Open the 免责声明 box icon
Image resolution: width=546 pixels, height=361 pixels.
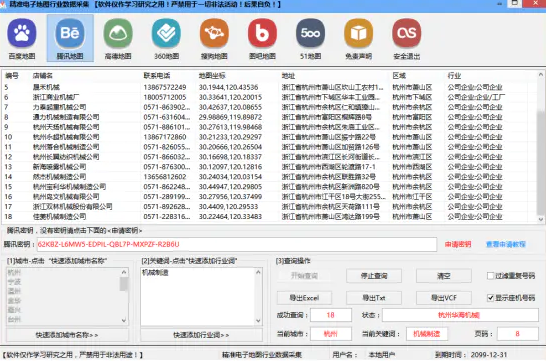tap(358, 33)
